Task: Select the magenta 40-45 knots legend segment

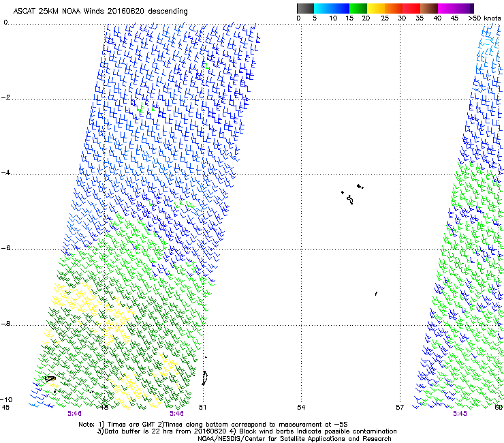Action: click(447, 8)
